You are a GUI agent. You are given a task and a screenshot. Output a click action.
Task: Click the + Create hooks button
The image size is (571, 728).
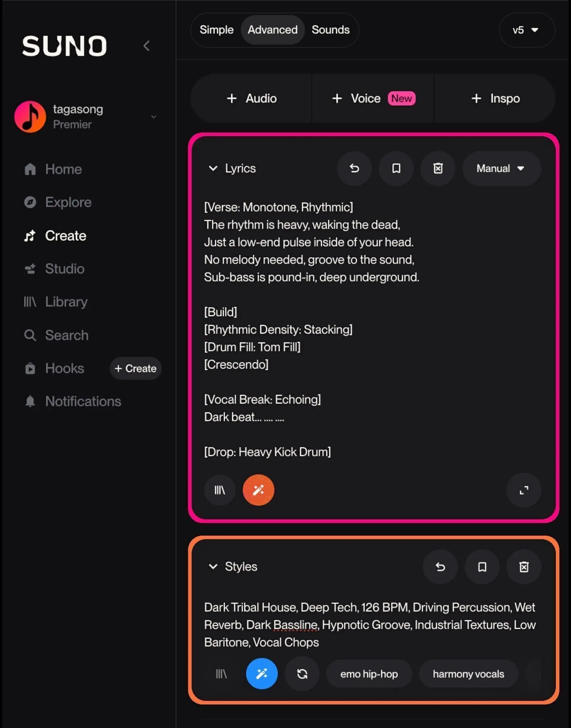(x=136, y=368)
